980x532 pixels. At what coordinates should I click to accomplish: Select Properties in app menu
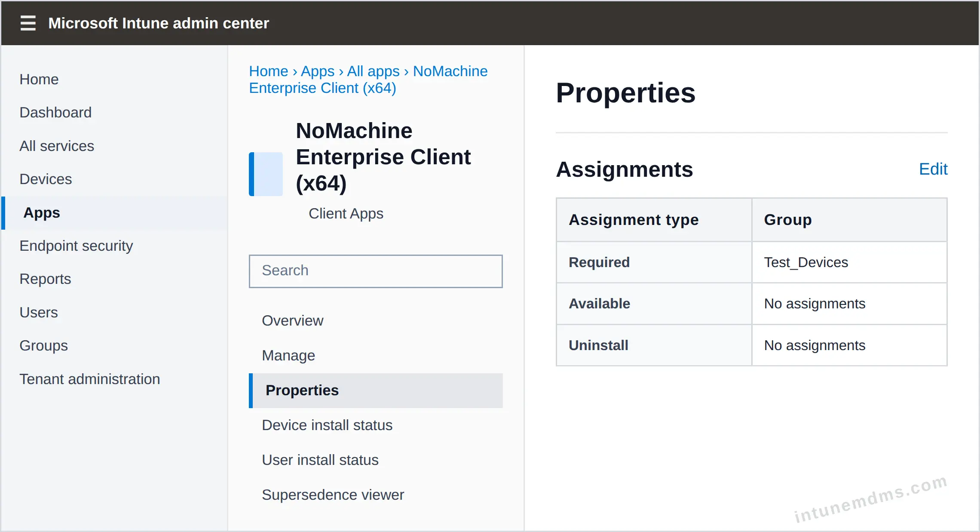[x=376, y=391]
